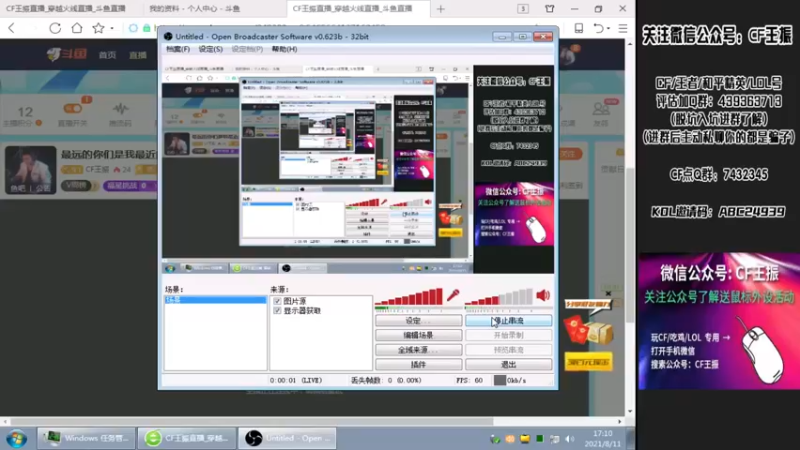
Task: Click the 插件 button
Action: (418, 364)
